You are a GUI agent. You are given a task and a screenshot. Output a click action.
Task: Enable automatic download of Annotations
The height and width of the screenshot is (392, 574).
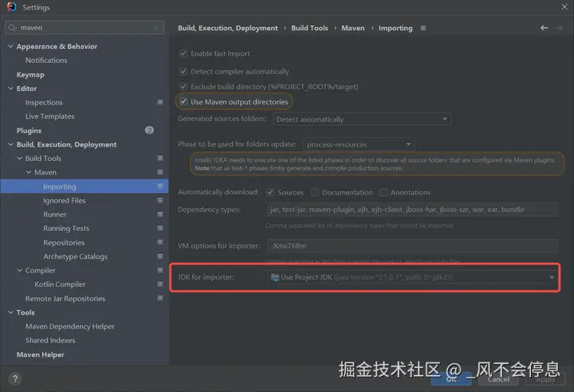click(383, 192)
